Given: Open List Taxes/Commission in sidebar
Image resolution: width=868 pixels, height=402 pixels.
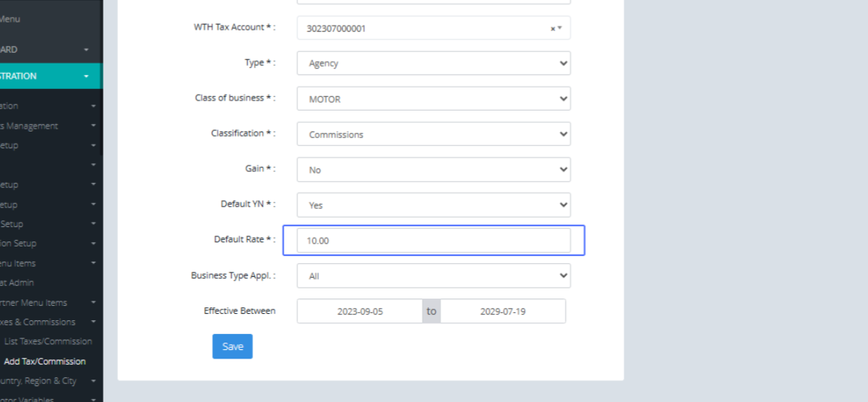Looking at the screenshot, I should coord(48,341).
